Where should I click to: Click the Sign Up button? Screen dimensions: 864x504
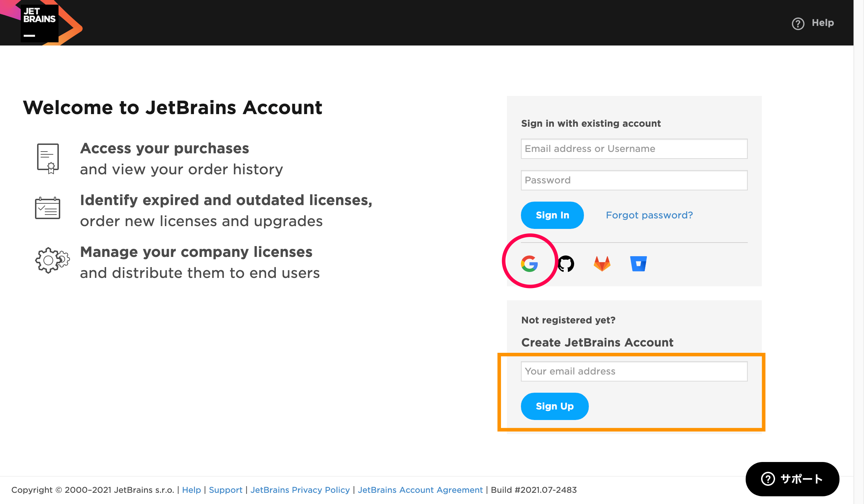[555, 406]
